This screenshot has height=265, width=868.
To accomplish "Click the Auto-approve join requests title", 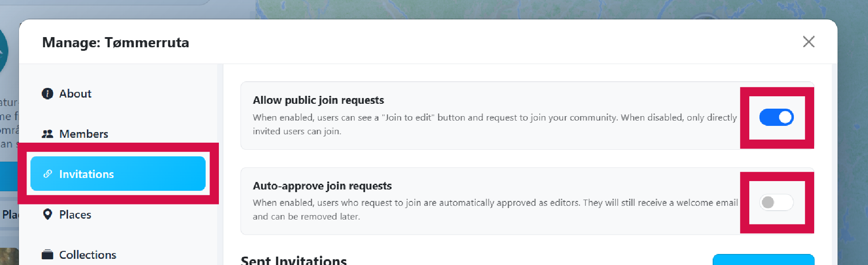I will click(322, 186).
